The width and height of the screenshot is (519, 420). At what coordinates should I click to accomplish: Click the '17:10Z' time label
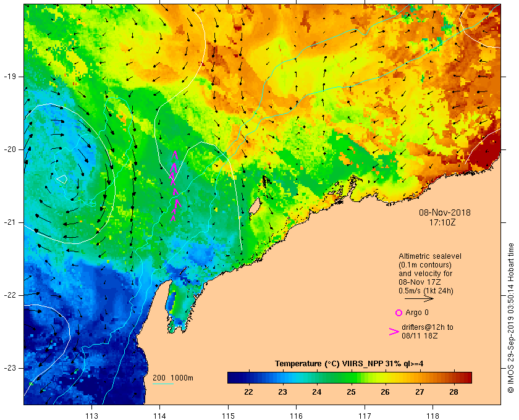click(x=442, y=222)
